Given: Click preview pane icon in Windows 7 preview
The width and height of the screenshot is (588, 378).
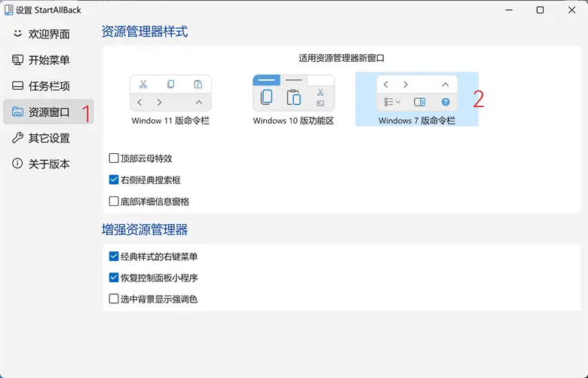Looking at the screenshot, I should (x=419, y=102).
